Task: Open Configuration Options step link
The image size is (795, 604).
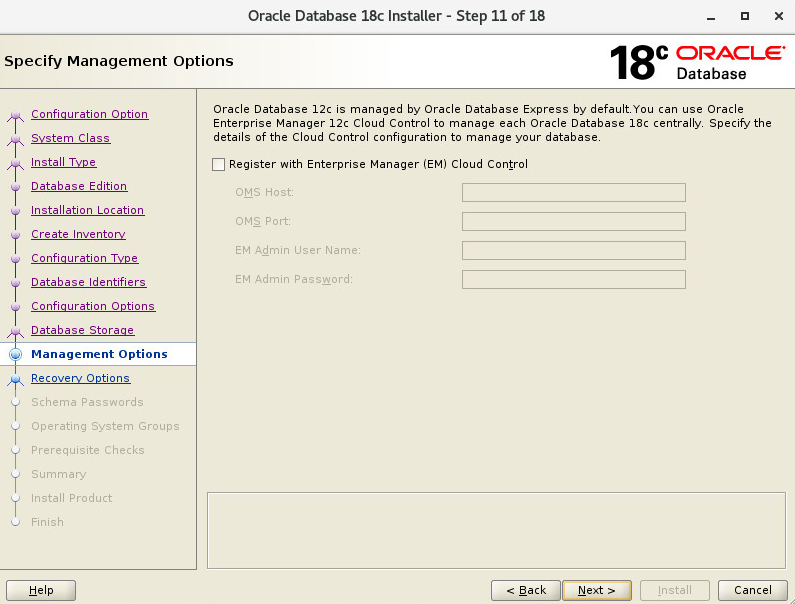Action: click(93, 306)
